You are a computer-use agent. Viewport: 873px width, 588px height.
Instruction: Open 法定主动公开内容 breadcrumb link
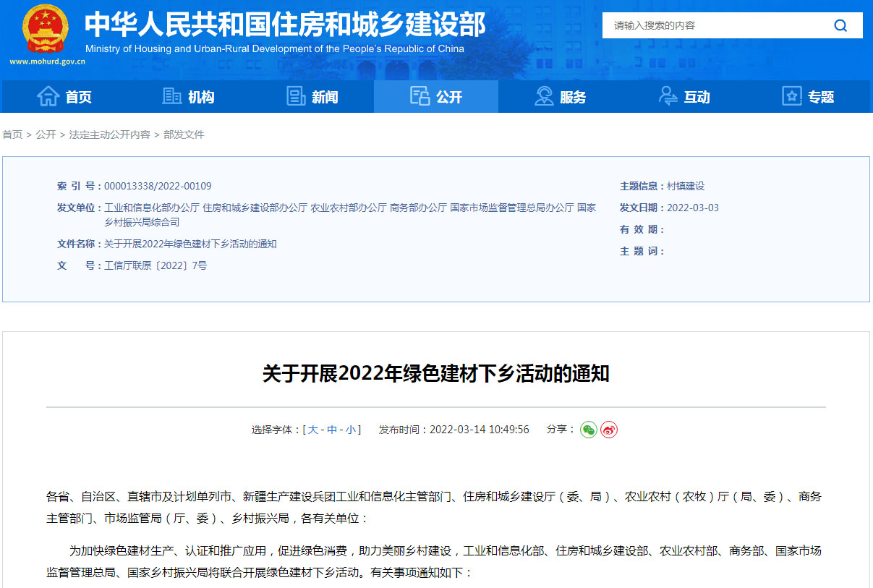click(x=109, y=135)
